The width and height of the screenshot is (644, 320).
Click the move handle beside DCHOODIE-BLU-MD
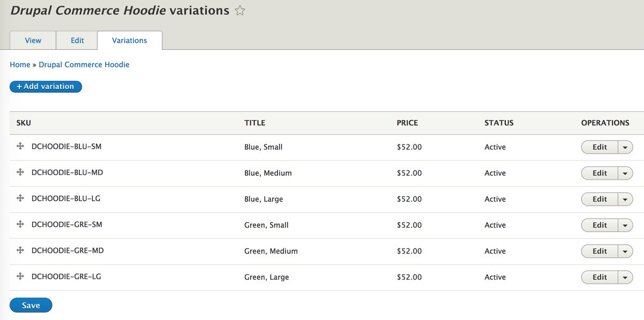coord(20,172)
